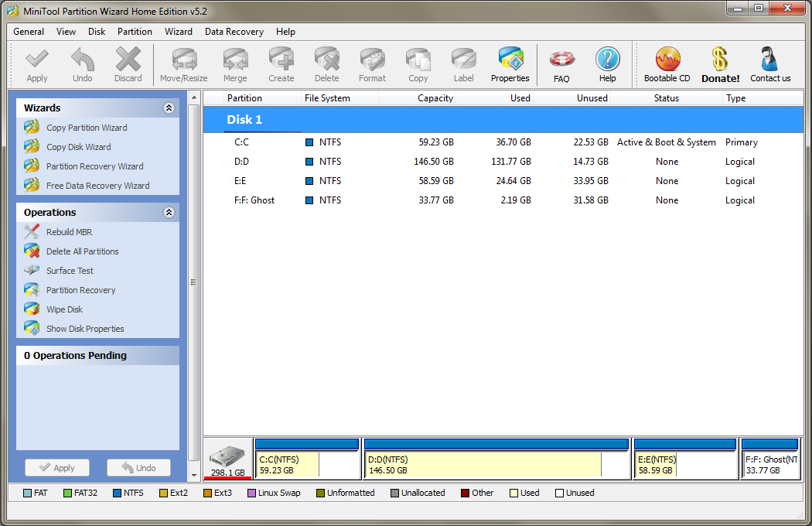Click Wipe Disk link

[64, 309]
